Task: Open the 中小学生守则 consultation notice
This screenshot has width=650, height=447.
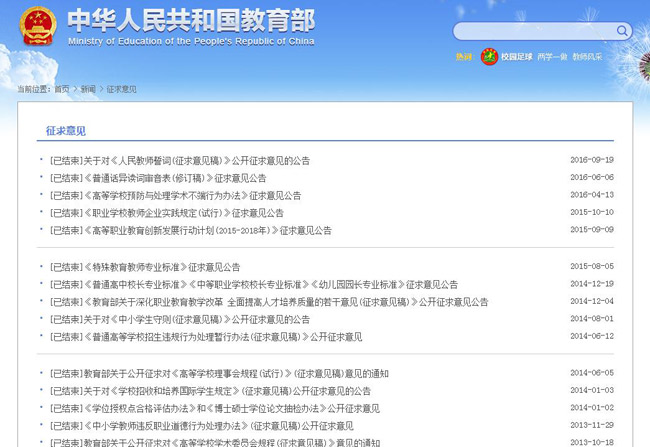Action: (180, 320)
